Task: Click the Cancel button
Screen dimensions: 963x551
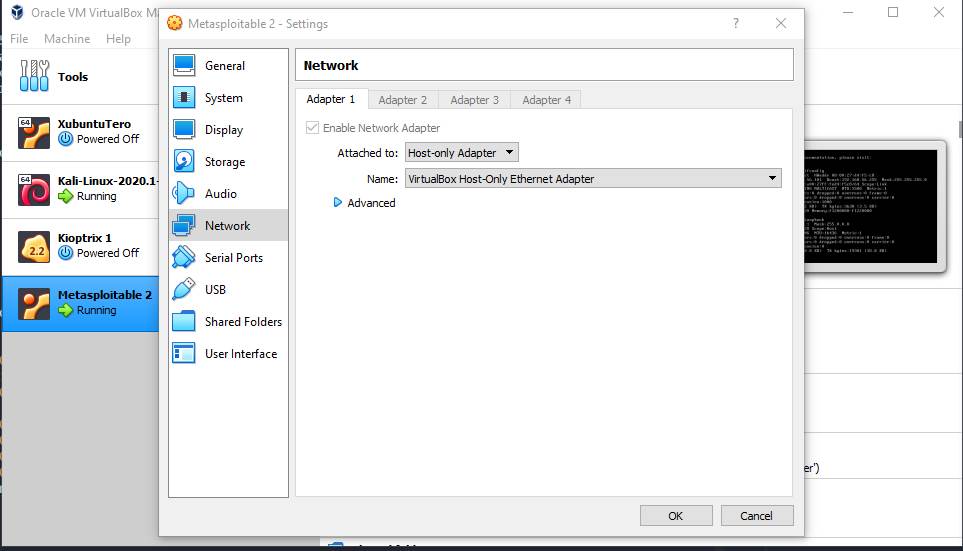Action: 756,516
